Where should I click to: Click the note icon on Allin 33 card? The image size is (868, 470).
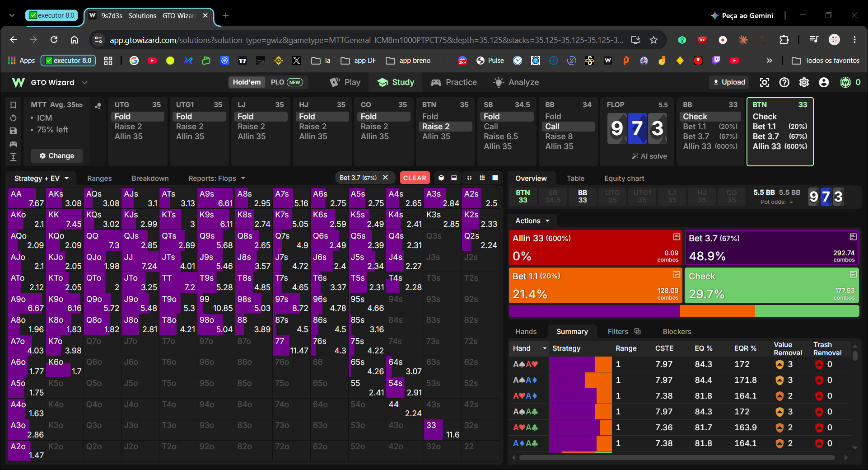(677, 237)
